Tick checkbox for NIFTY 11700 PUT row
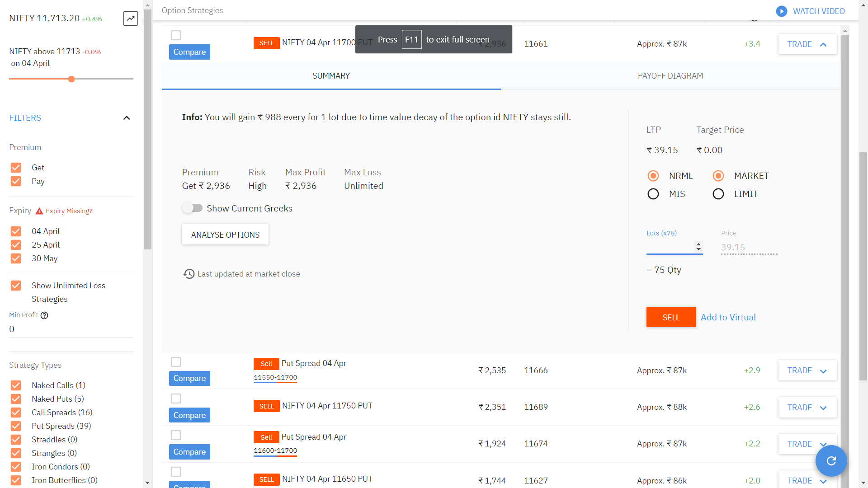The width and height of the screenshot is (868, 488). [x=176, y=35]
